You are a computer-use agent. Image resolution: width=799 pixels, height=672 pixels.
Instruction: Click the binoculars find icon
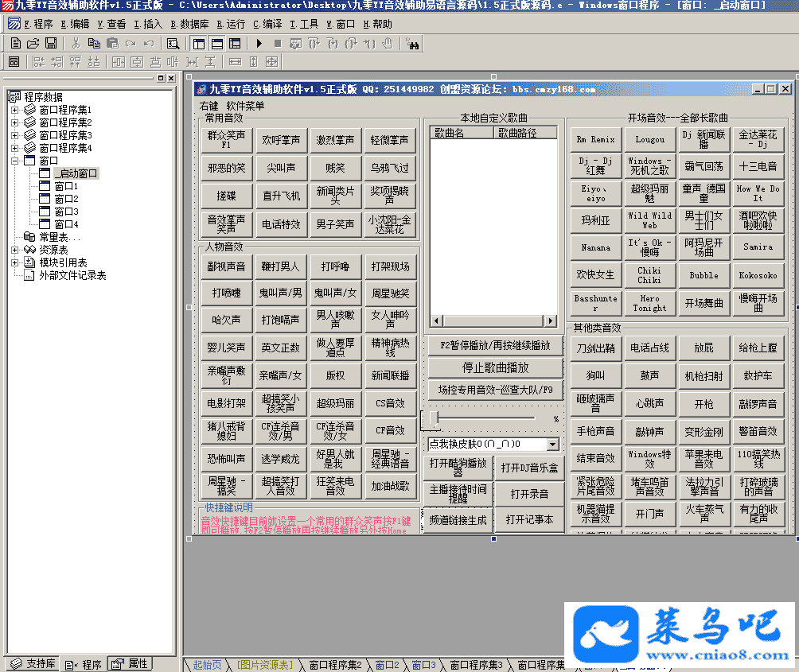412,43
